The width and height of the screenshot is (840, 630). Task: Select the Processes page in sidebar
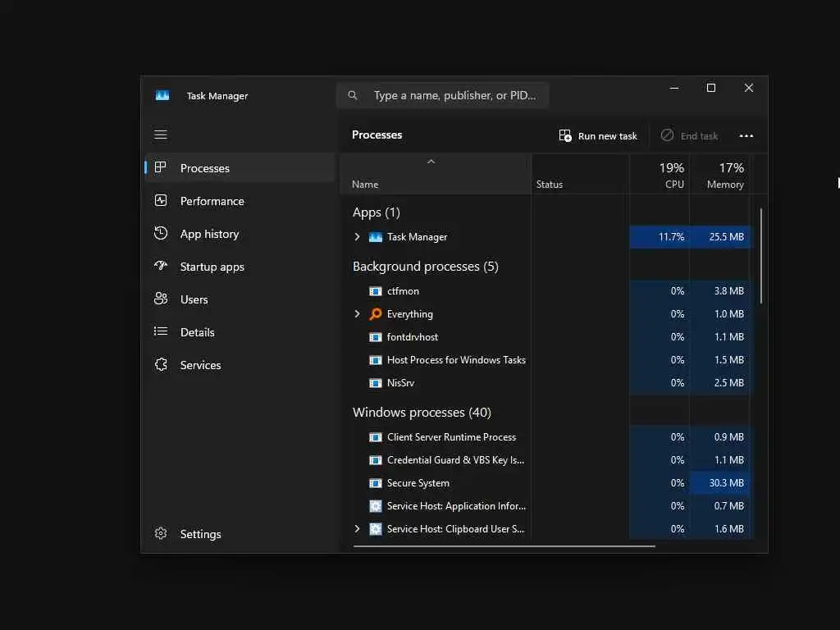pyautogui.click(x=240, y=167)
